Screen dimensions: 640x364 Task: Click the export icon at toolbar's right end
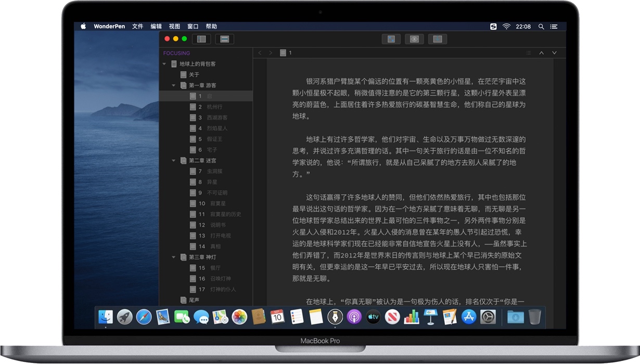pyautogui.click(x=438, y=38)
